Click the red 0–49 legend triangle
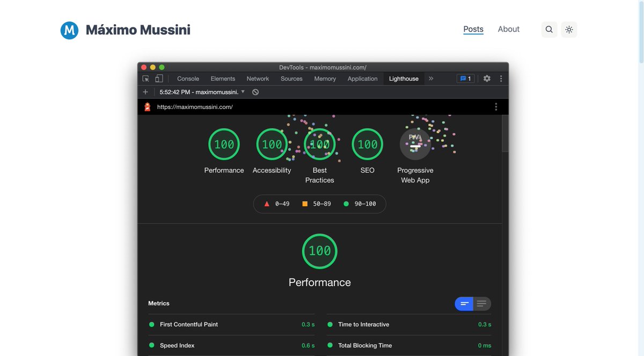Image resolution: width=644 pixels, height=356 pixels. pos(267,204)
